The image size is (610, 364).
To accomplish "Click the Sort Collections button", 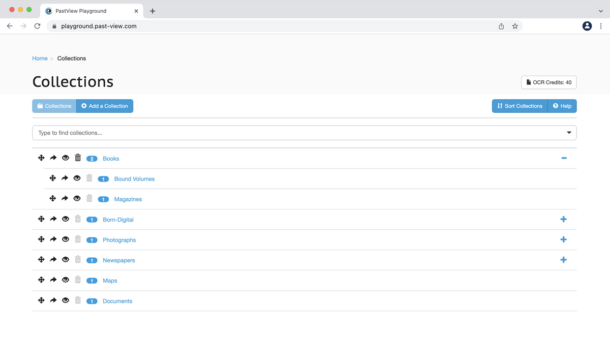I will (x=520, y=106).
